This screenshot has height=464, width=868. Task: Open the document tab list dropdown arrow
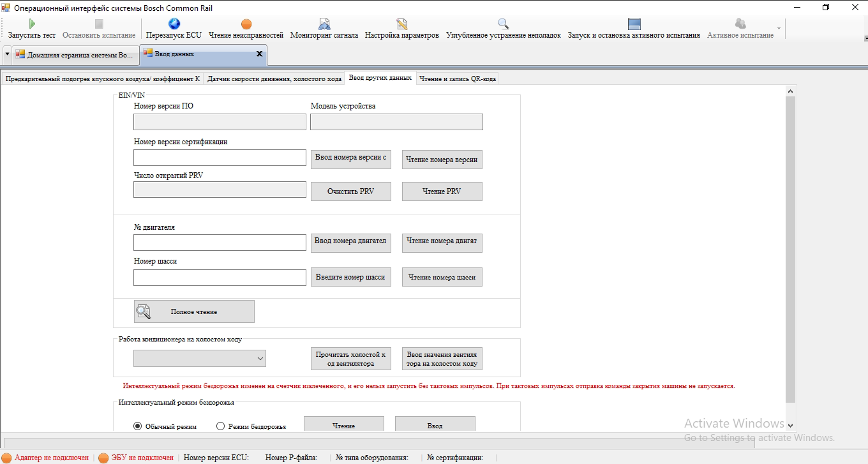click(7, 54)
